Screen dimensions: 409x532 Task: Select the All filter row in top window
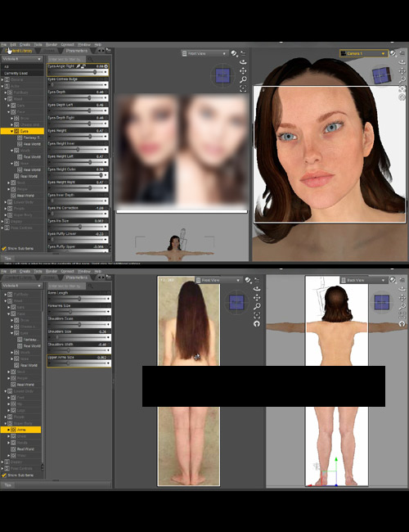click(x=22, y=67)
